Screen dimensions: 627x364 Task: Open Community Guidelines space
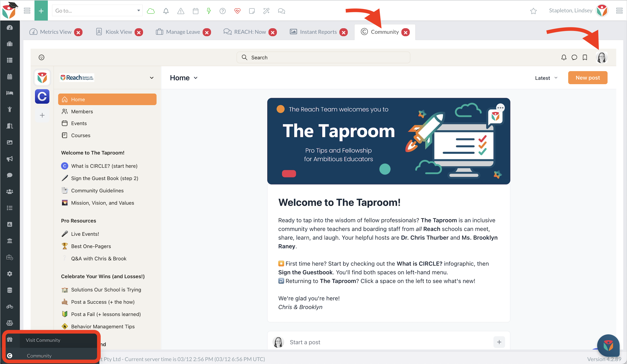[97, 190]
